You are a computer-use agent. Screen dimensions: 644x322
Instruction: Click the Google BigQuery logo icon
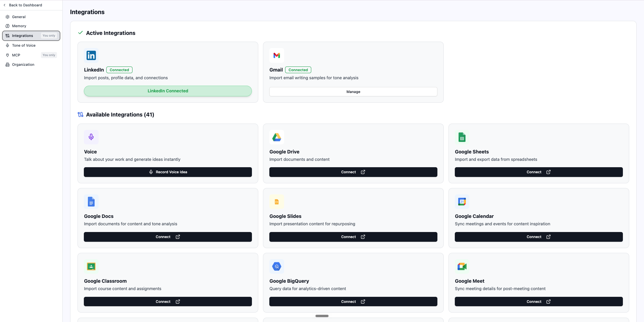click(277, 267)
